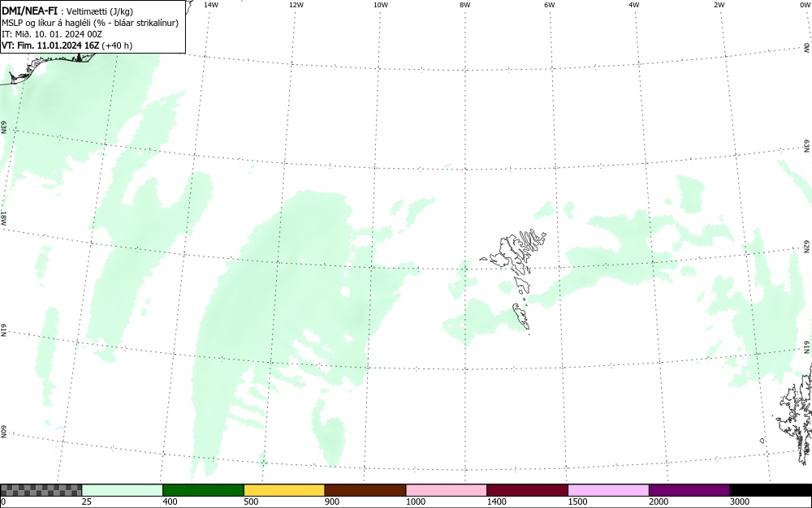Viewport: 812px width, 508px height.
Task: Select the maroon 1400–1500 legend swatch
Action: pos(527,490)
